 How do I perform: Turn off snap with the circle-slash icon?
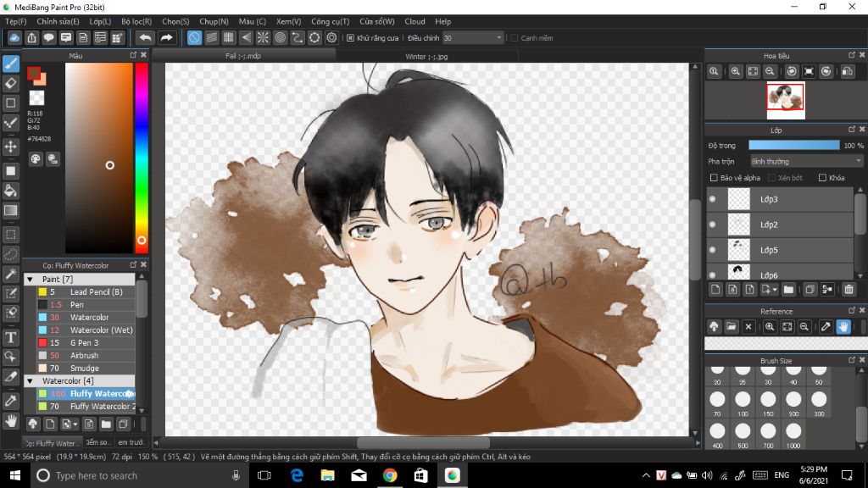point(194,37)
